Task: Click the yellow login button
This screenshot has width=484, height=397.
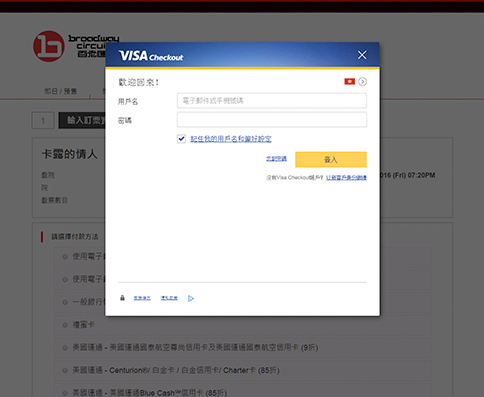Action: (x=331, y=159)
